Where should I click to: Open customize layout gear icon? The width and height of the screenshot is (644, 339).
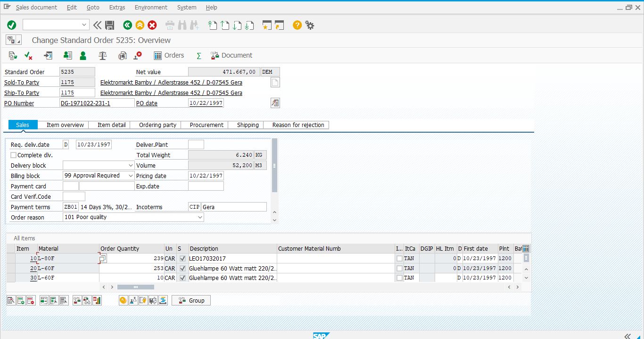(310, 25)
